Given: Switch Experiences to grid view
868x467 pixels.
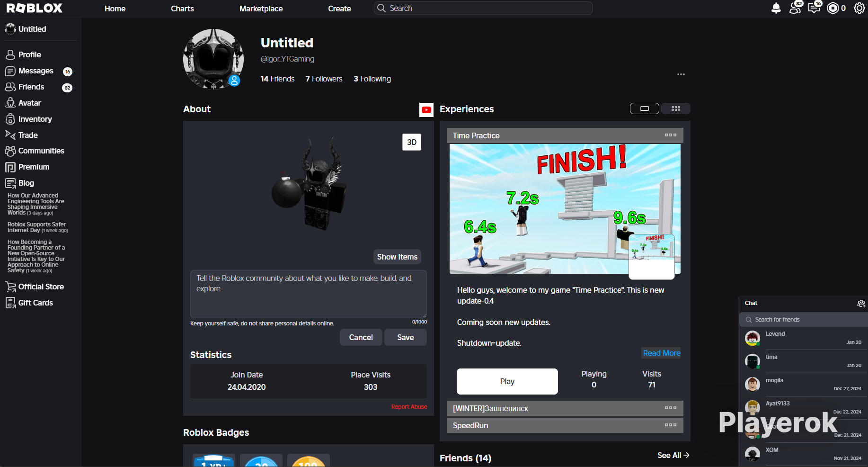Looking at the screenshot, I should (x=676, y=108).
